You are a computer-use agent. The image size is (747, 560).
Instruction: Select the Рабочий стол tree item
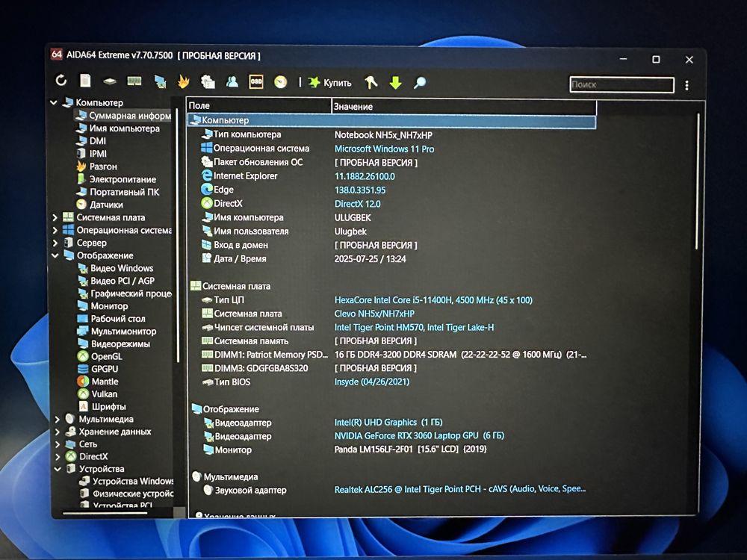[x=111, y=319]
